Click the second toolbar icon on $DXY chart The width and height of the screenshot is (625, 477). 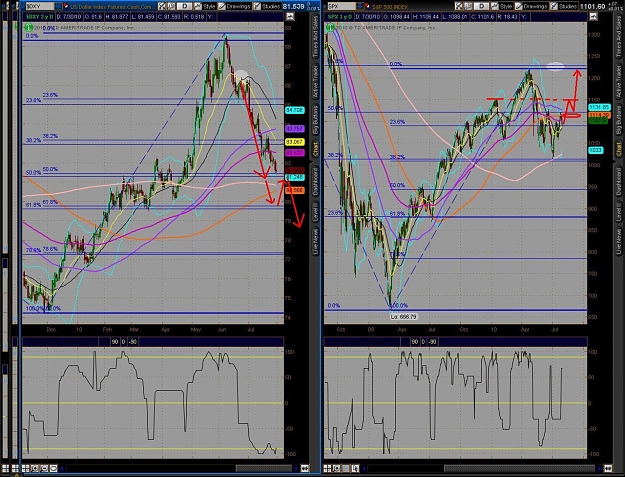171,6
